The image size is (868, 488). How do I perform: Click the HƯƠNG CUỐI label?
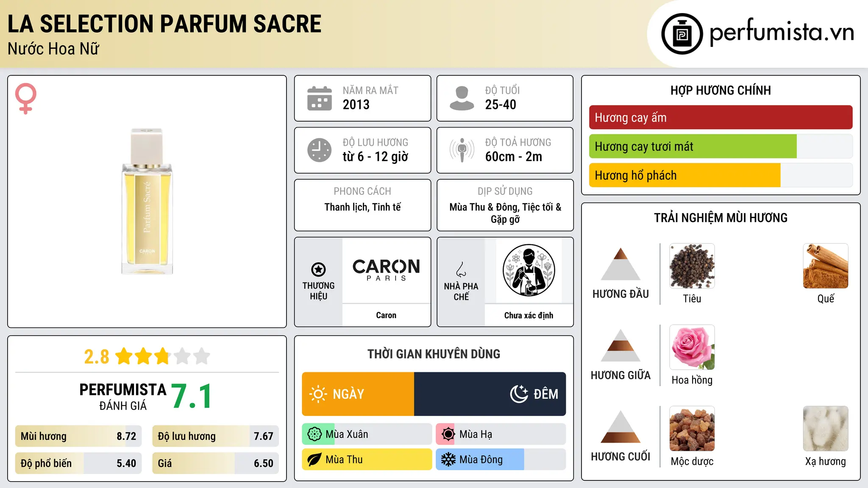(x=620, y=457)
